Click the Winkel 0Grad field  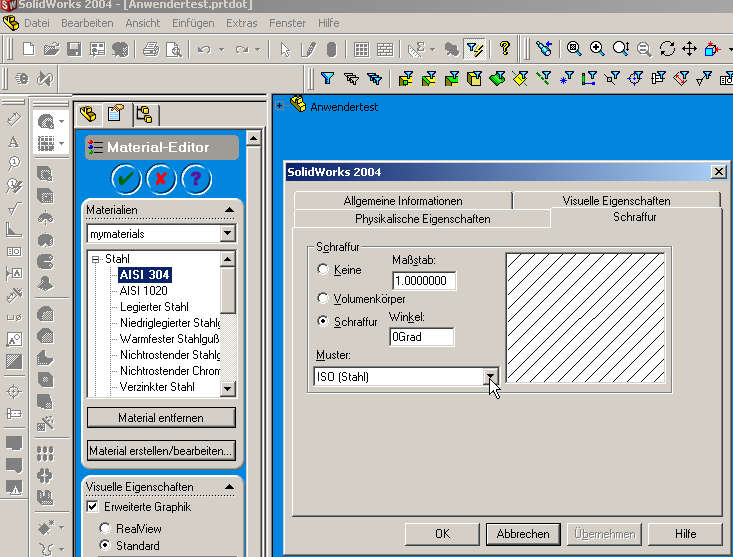click(422, 336)
